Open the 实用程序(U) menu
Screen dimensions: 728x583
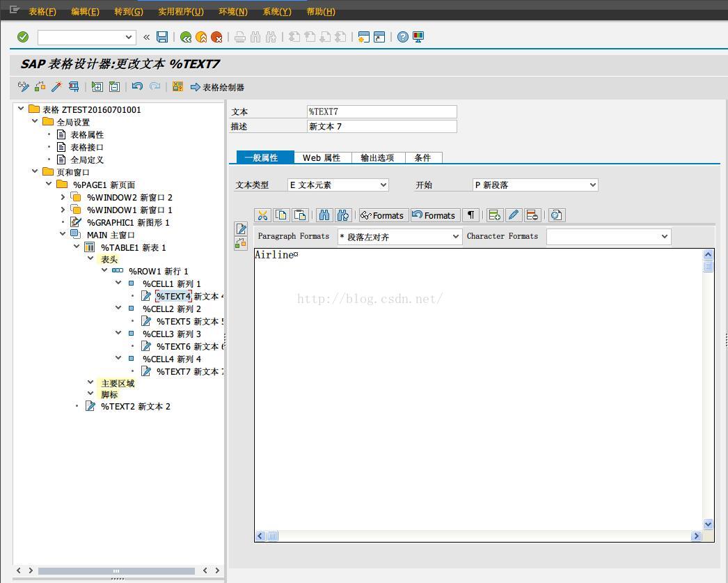180,12
